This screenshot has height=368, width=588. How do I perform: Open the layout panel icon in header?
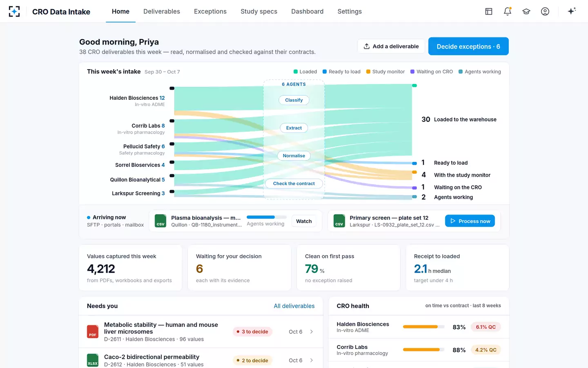click(x=489, y=11)
